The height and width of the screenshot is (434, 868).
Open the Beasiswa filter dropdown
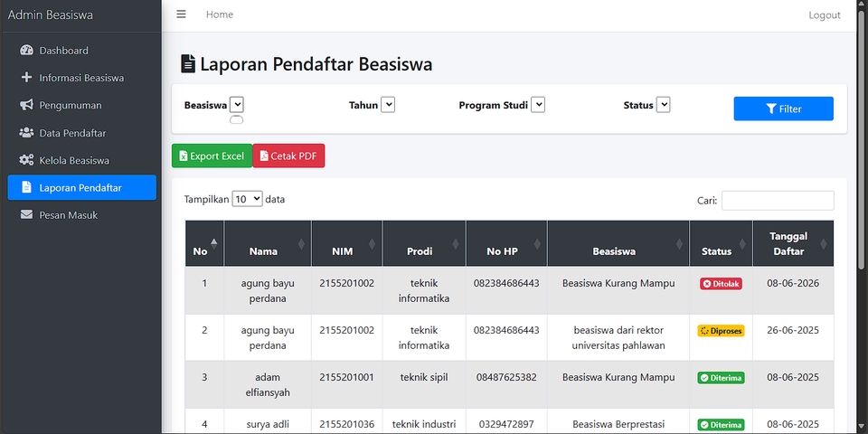[237, 105]
